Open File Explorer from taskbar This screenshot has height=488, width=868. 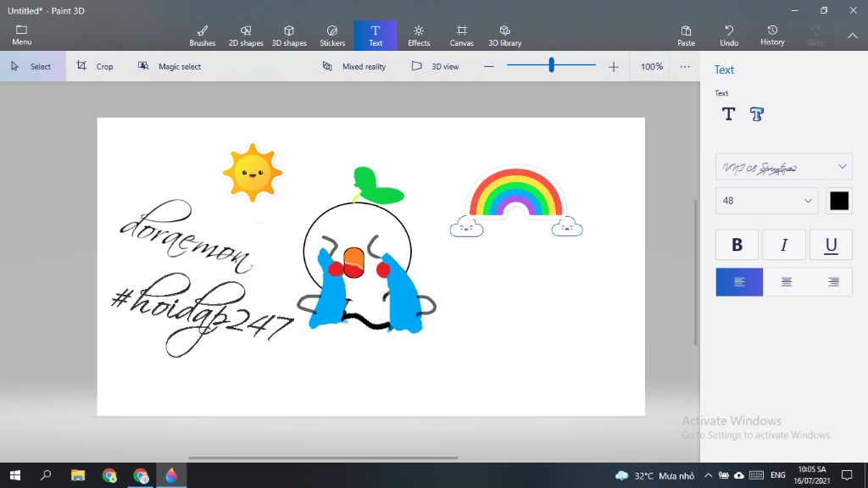[78, 475]
